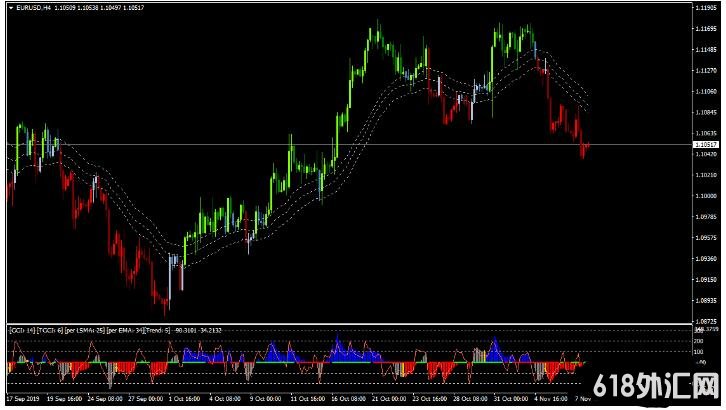Image resolution: width=726 pixels, height=410 pixels.
Task: Click the 16 Oct 08:00 time label
Action: pyautogui.click(x=348, y=398)
